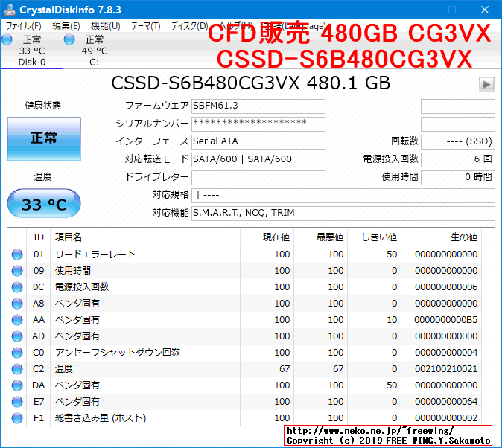Click the 対応転送モード SATA/600 field

click(258, 160)
